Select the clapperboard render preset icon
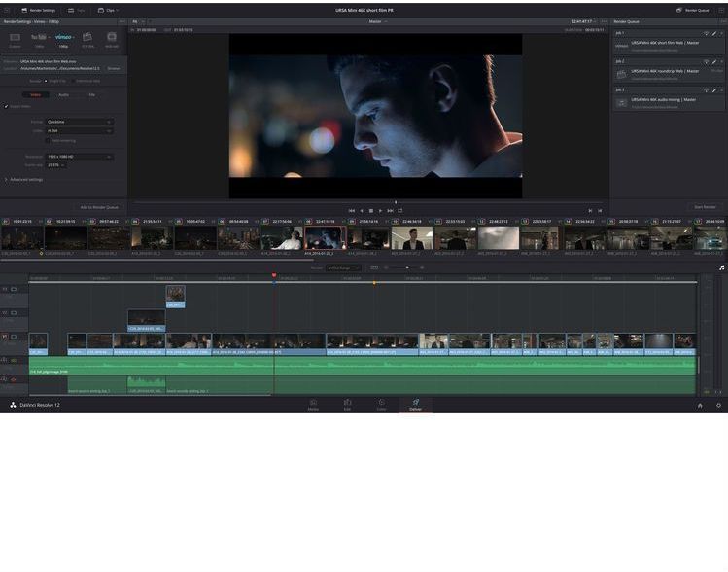728x572 pixels. 87,39
